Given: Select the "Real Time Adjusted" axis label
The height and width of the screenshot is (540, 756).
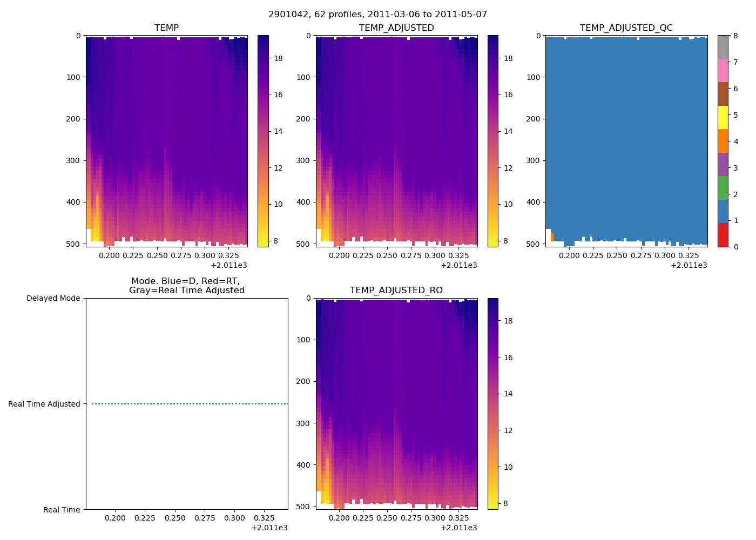Looking at the screenshot, I should (x=44, y=404).
